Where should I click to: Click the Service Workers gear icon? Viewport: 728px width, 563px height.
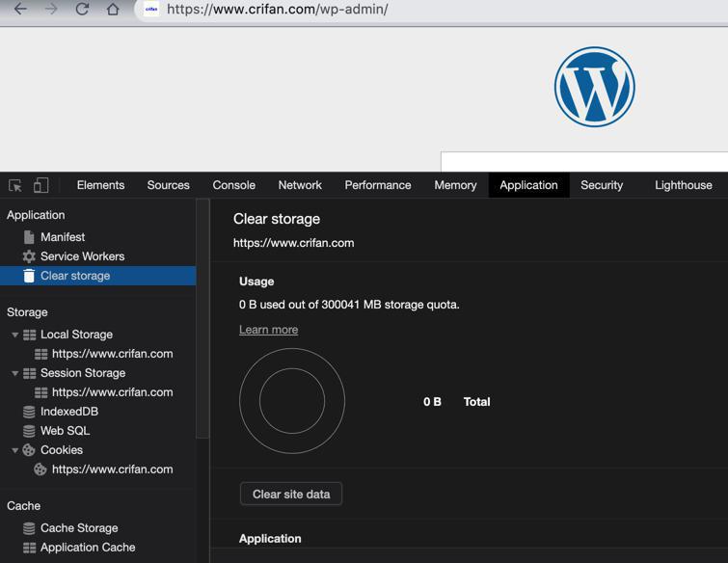pyautogui.click(x=29, y=256)
